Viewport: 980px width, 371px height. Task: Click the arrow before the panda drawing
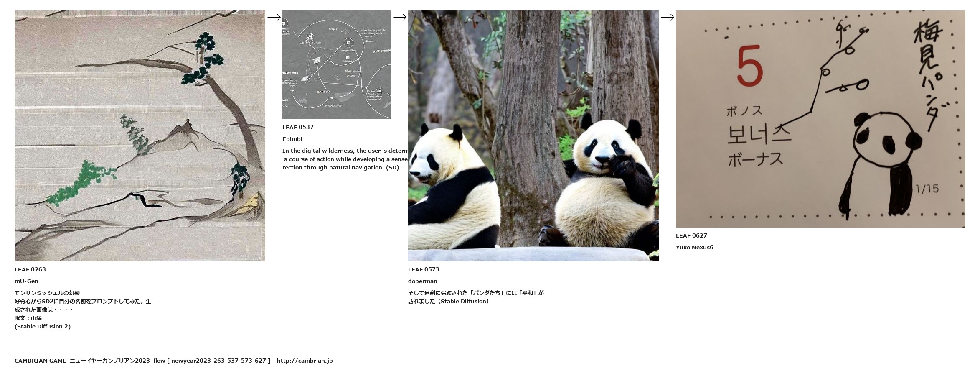pyautogui.click(x=668, y=17)
